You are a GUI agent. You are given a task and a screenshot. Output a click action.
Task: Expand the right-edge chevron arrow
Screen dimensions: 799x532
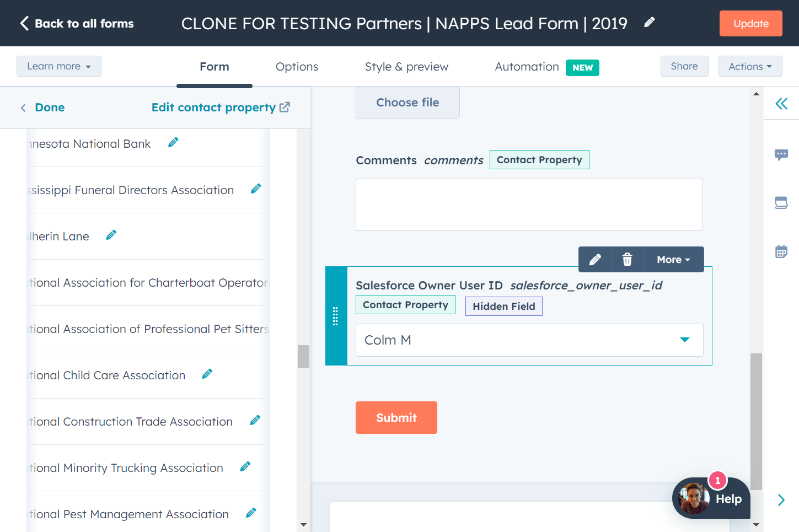781,500
